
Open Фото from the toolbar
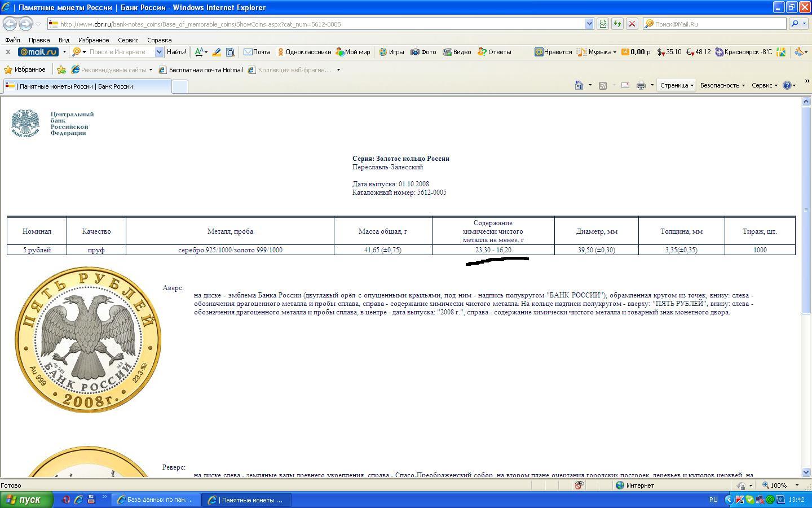click(423, 52)
